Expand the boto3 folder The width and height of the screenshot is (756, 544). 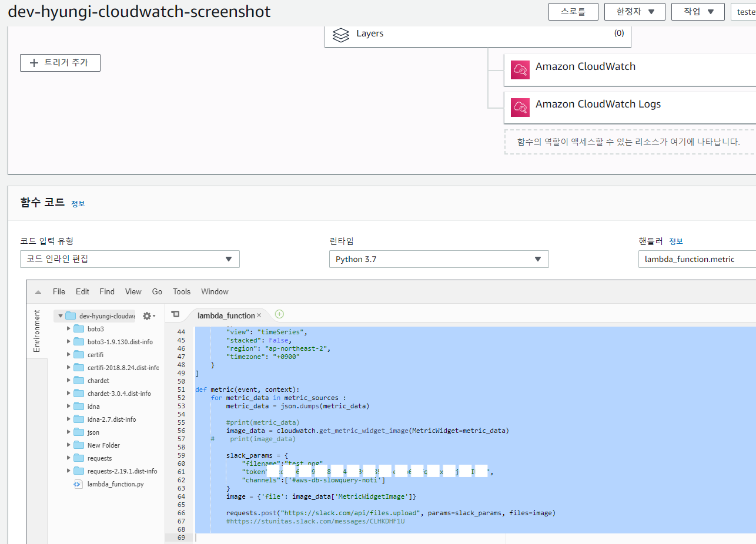(x=68, y=329)
